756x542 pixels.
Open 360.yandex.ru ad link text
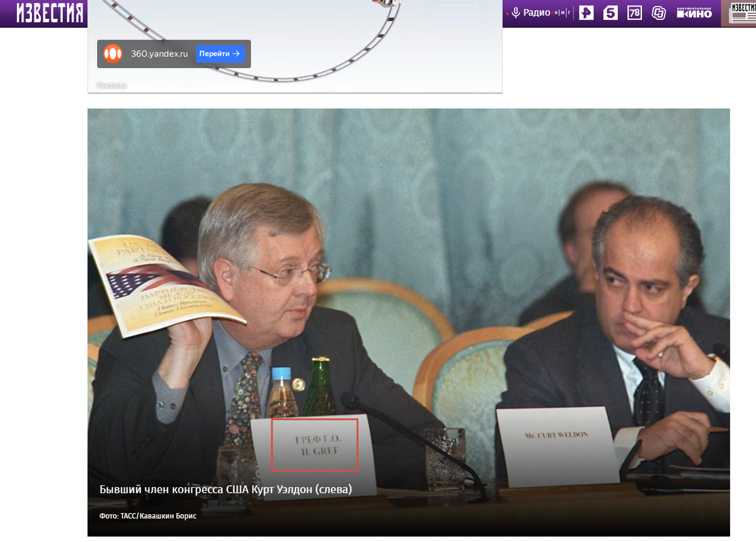tap(159, 54)
